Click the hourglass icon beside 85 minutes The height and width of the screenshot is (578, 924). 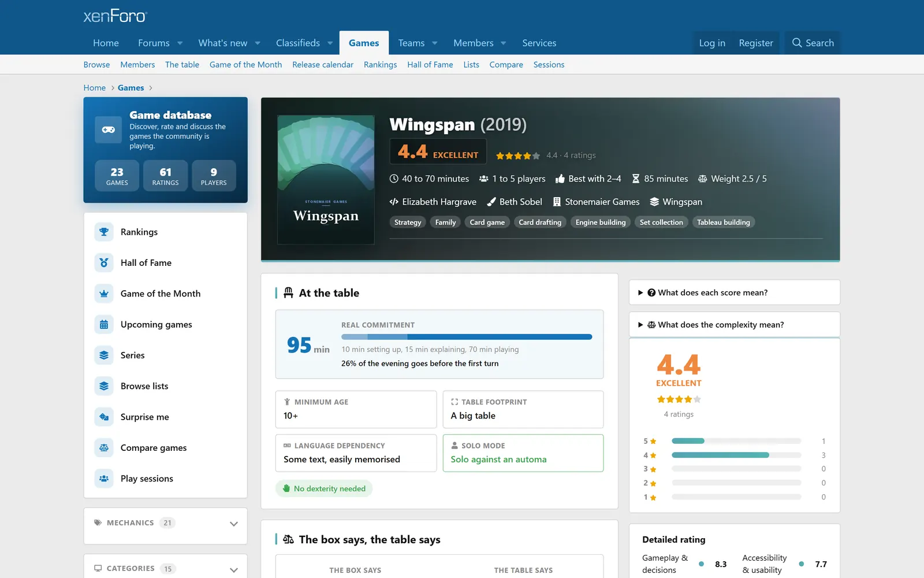(636, 179)
